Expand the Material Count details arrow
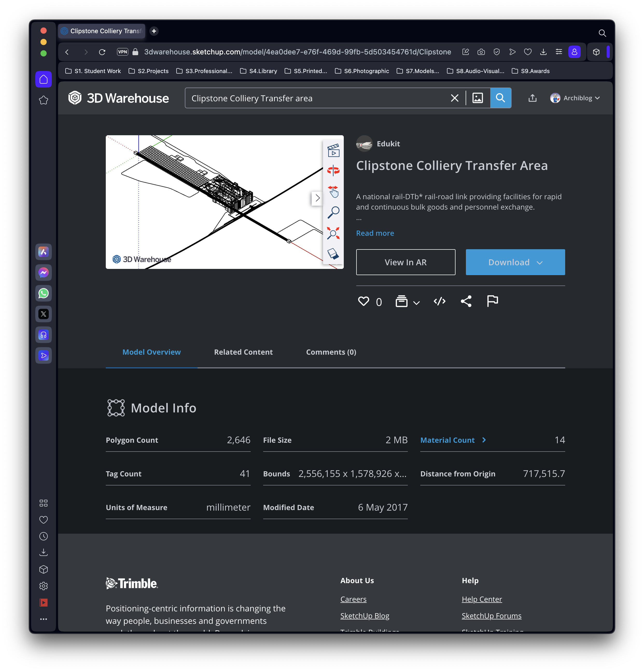The height and width of the screenshot is (672, 644). click(x=484, y=440)
